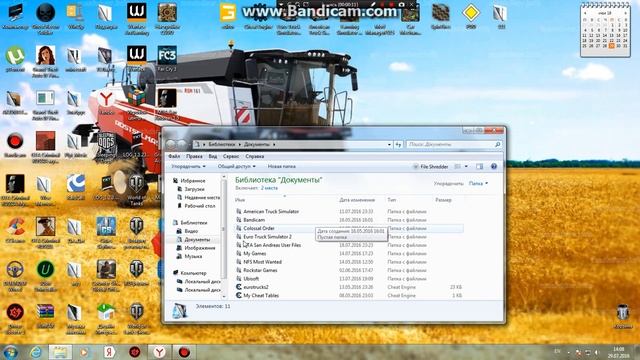Select the Rockstar Games folder
Image resolution: width=640 pixels, height=360 pixels.
click(260, 270)
